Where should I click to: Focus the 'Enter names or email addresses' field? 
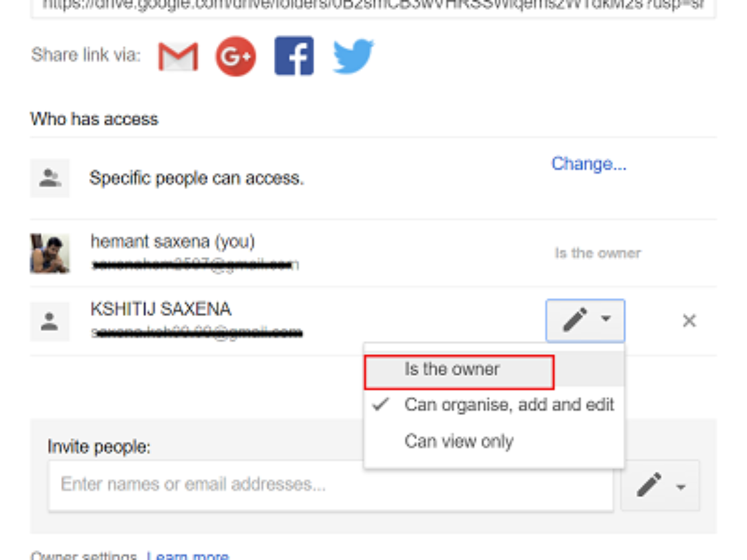click(x=330, y=485)
